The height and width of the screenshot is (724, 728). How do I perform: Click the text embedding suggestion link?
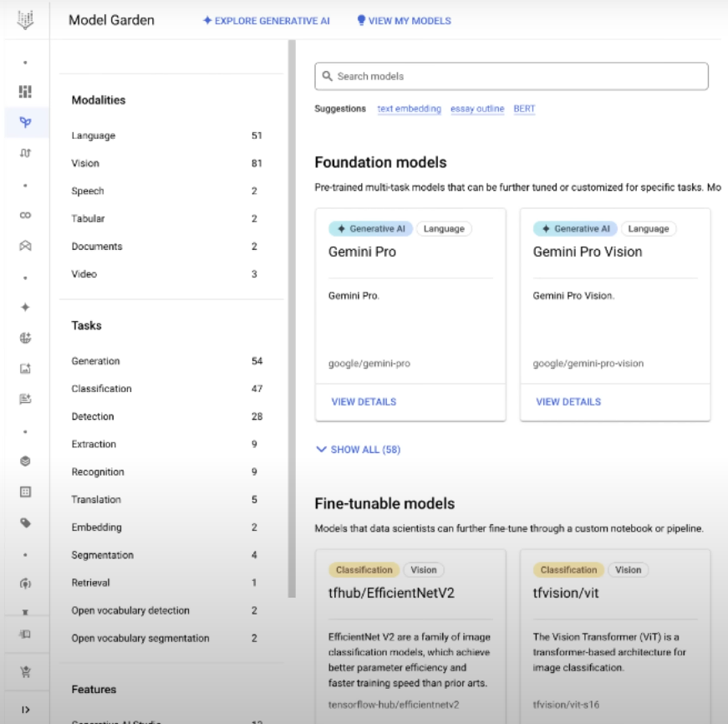click(409, 109)
